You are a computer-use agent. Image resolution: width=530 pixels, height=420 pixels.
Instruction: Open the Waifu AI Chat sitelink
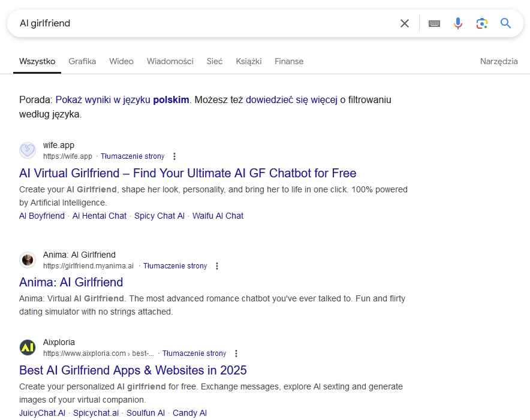pyautogui.click(x=218, y=216)
